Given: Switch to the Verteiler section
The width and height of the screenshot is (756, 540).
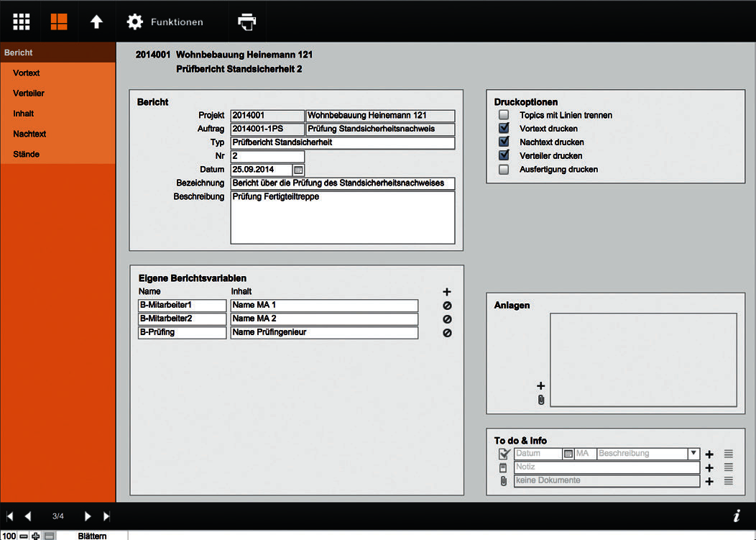Looking at the screenshot, I should [29, 93].
